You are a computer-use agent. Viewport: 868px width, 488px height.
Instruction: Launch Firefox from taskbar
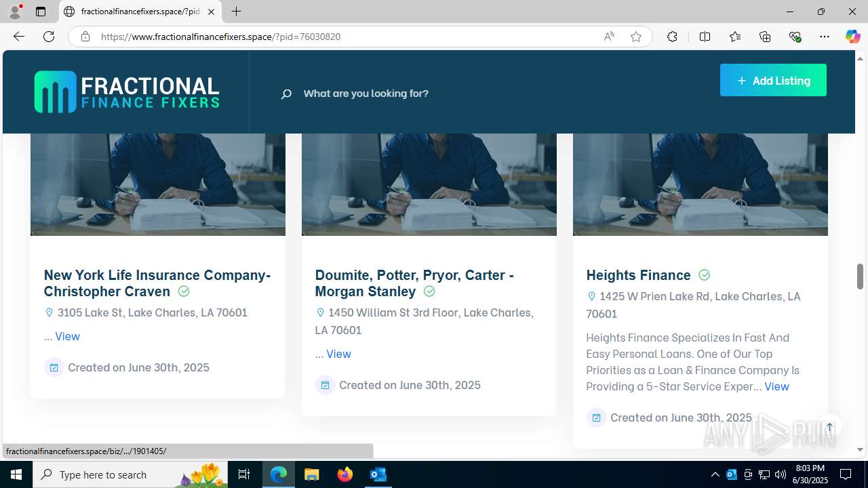click(x=345, y=474)
